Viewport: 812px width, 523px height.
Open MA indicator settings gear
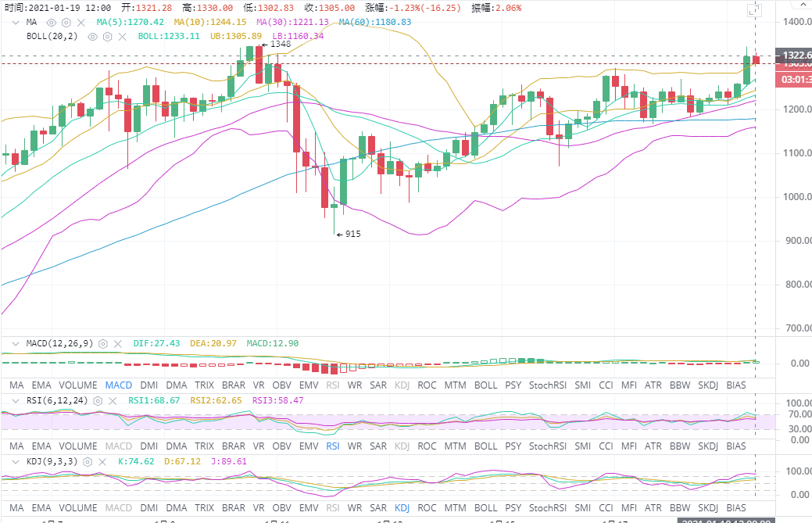point(66,22)
